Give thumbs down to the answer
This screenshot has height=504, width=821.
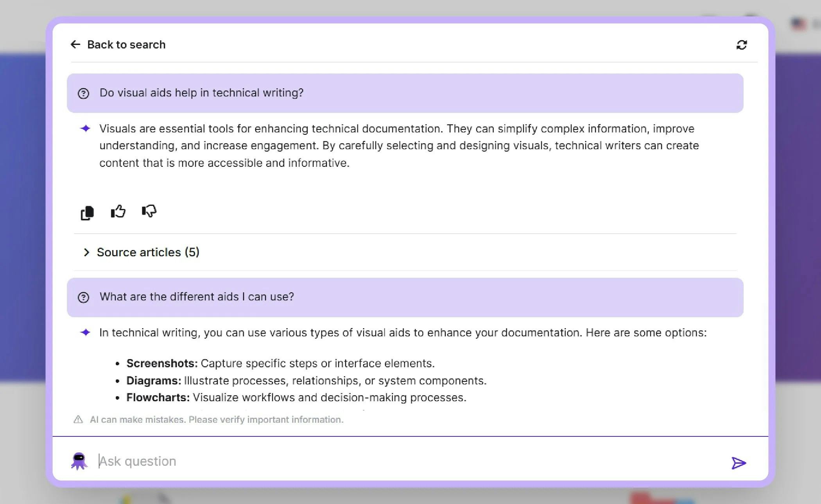[x=149, y=211]
